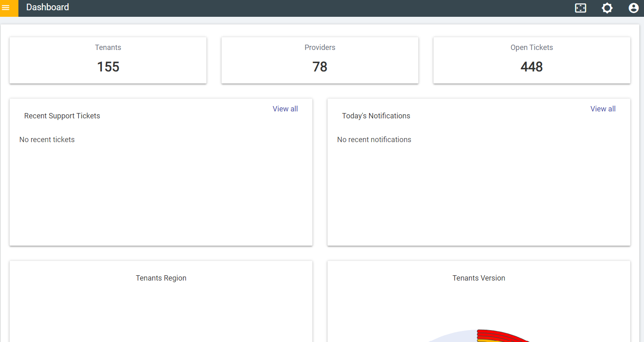View all of today's notifications
644x342 pixels.
pyautogui.click(x=603, y=109)
